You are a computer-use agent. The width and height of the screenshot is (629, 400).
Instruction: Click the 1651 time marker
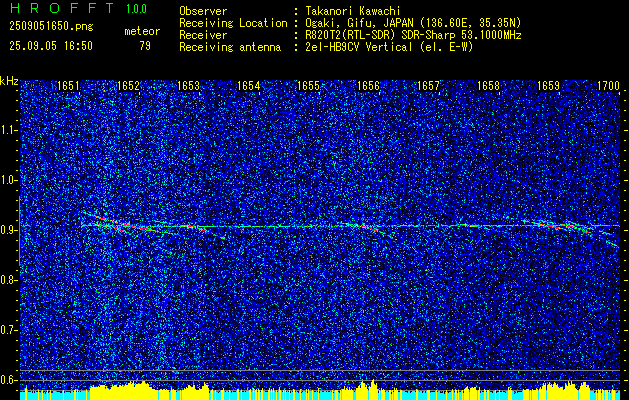pyautogui.click(x=68, y=86)
